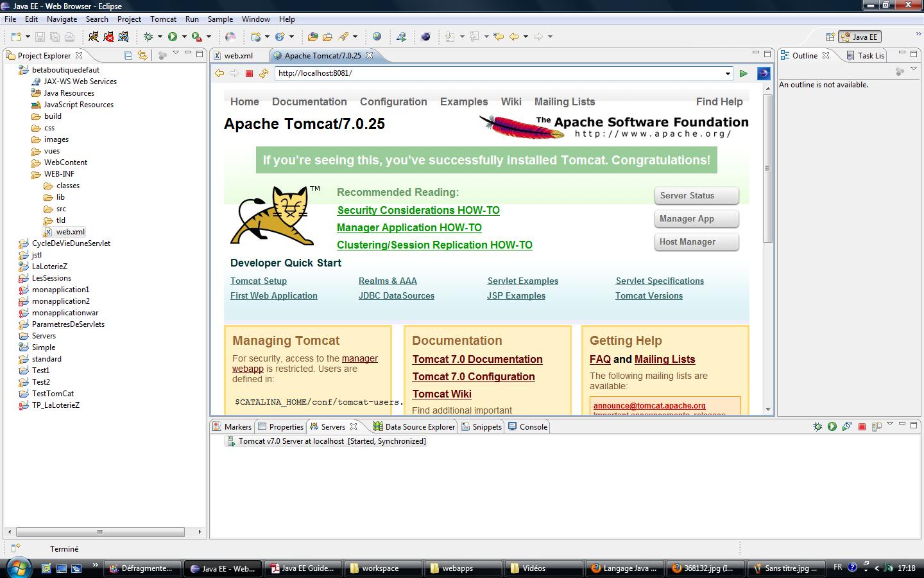Switch to the Task List tab
This screenshot has height=578, width=924.
point(865,56)
